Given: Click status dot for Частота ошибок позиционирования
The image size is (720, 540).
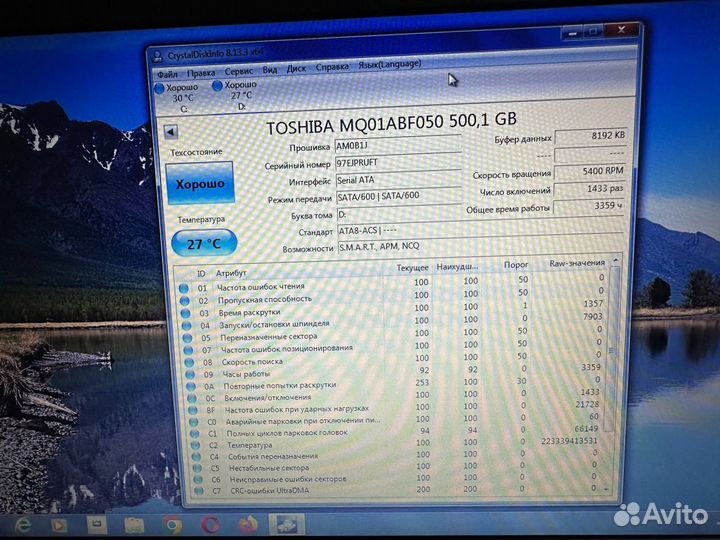Looking at the screenshot, I should pyautogui.click(x=188, y=350).
